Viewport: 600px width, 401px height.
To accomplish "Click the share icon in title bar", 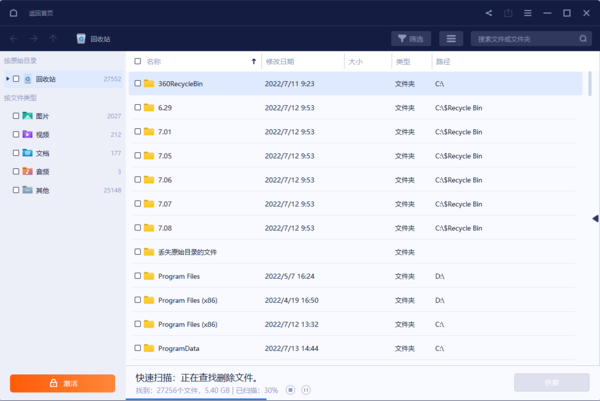I will coord(489,13).
